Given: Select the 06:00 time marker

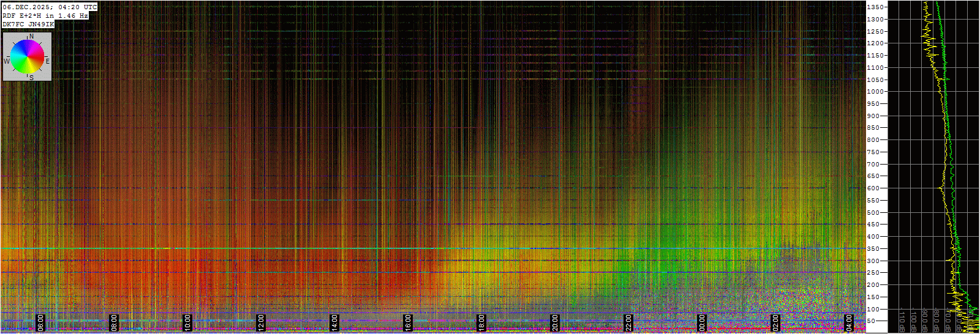Looking at the screenshot, I should [40, 322].
